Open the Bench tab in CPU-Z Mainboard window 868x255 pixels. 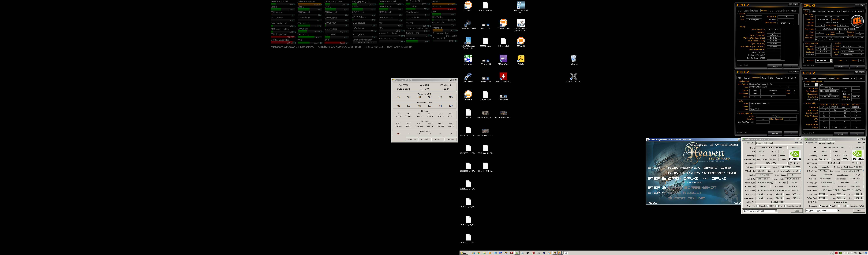point(787,78)
